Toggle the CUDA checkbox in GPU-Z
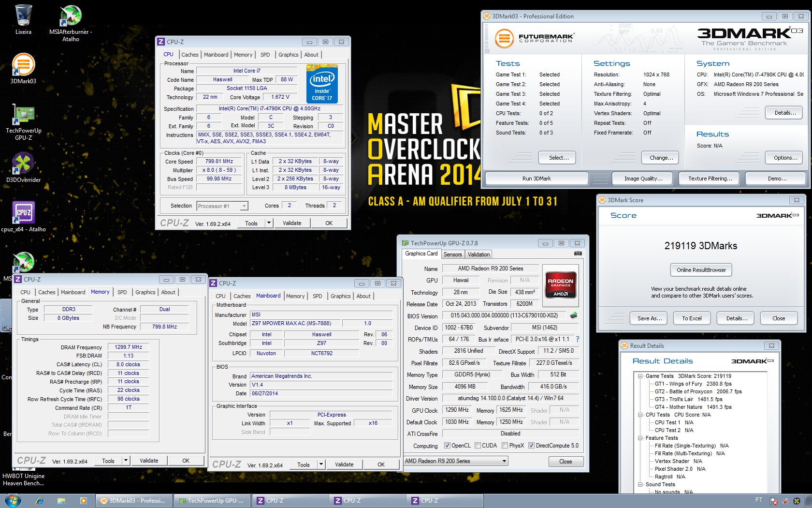The image size is (812, 508). click(x=478, y=446)
